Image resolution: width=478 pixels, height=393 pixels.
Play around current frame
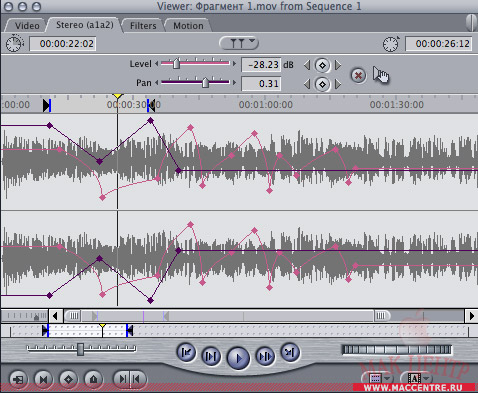tap(265, 357)
